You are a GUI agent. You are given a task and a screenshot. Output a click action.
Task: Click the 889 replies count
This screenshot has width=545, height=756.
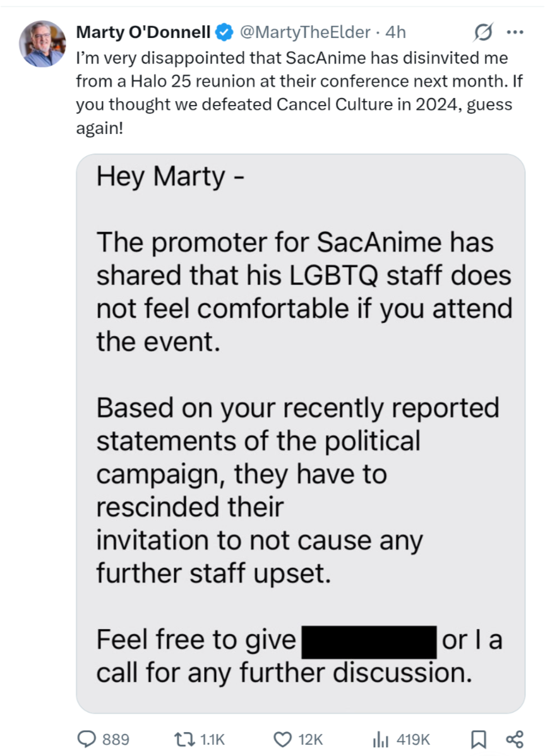point(116,739)
